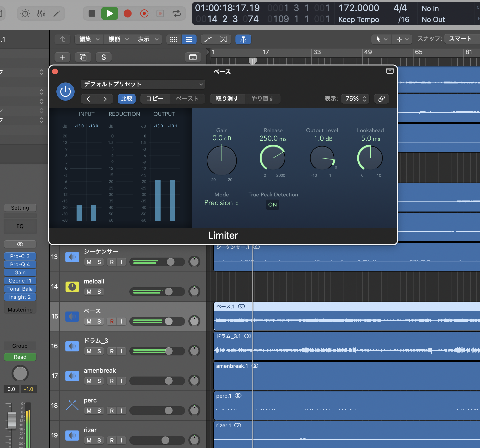The width and height of the screenshot is (480, 448).
Task: Click the Read automation mode button
Action: tap(20, 357)
